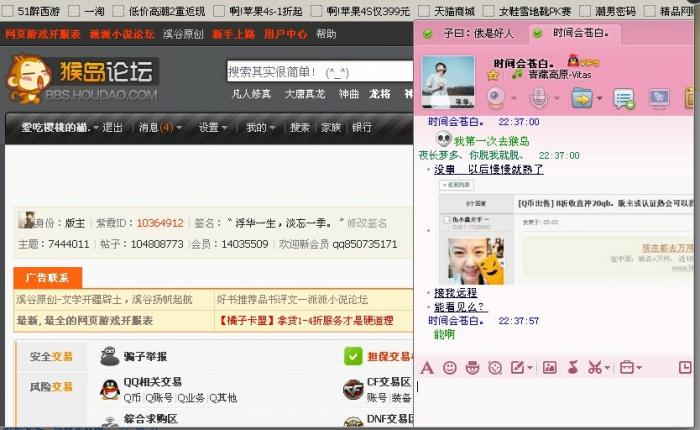Screen dimensions: 700x430
Task: Click the send picture icon in chat toolbar
Action: (550, 368)
